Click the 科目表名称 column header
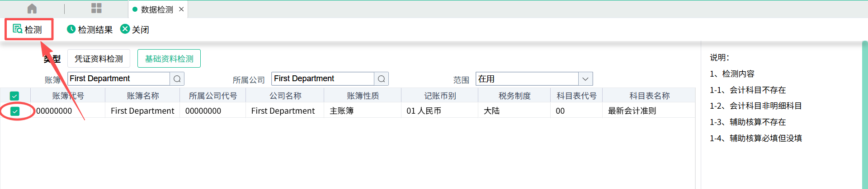 point(649,96)
